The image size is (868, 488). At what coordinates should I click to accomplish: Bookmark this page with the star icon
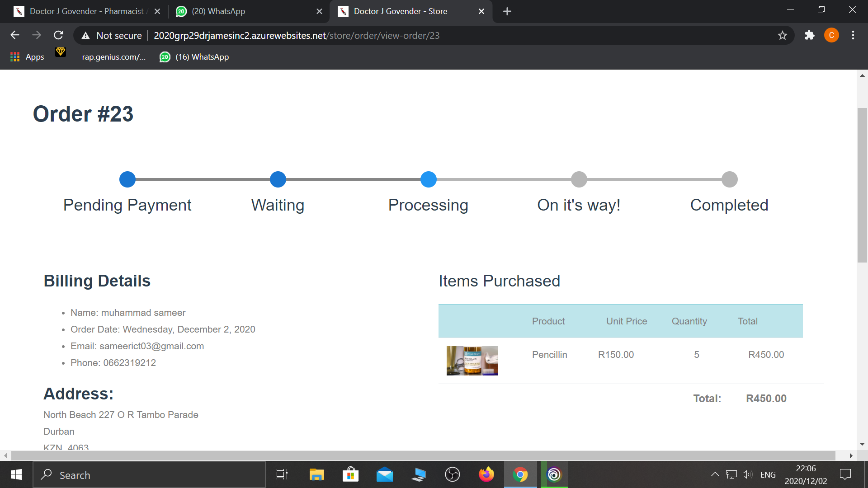click(782, 35)
